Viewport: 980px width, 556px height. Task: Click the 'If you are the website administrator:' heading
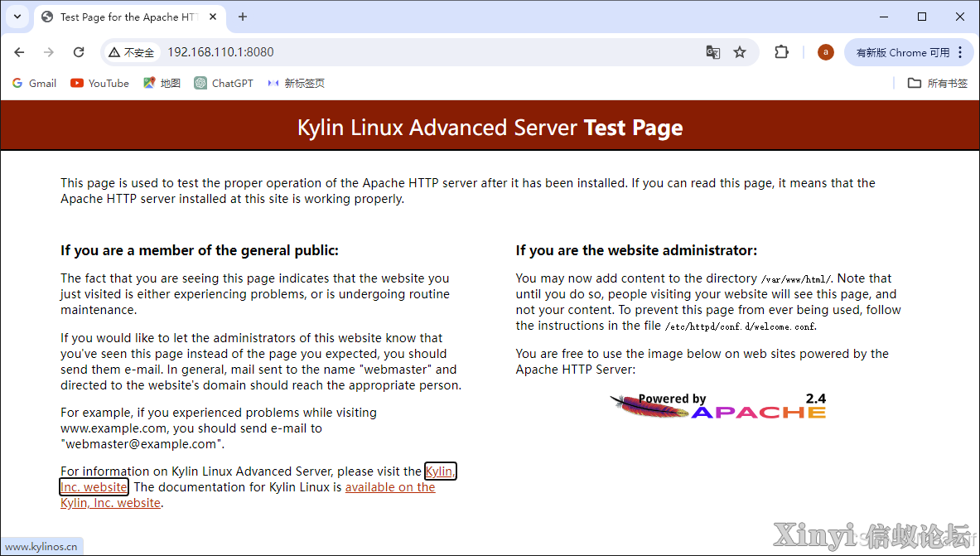pyautogui.click(x=636, y=250)
